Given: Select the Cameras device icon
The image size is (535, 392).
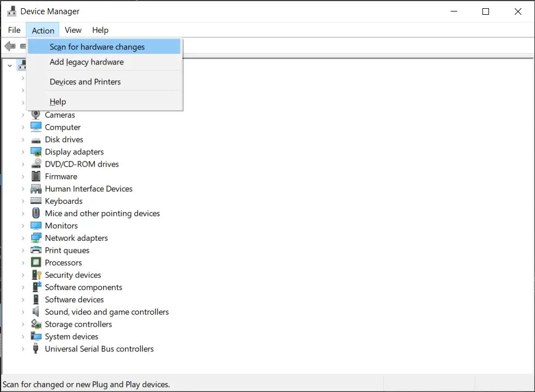Looking at the screenshot, I should (35, 115).
